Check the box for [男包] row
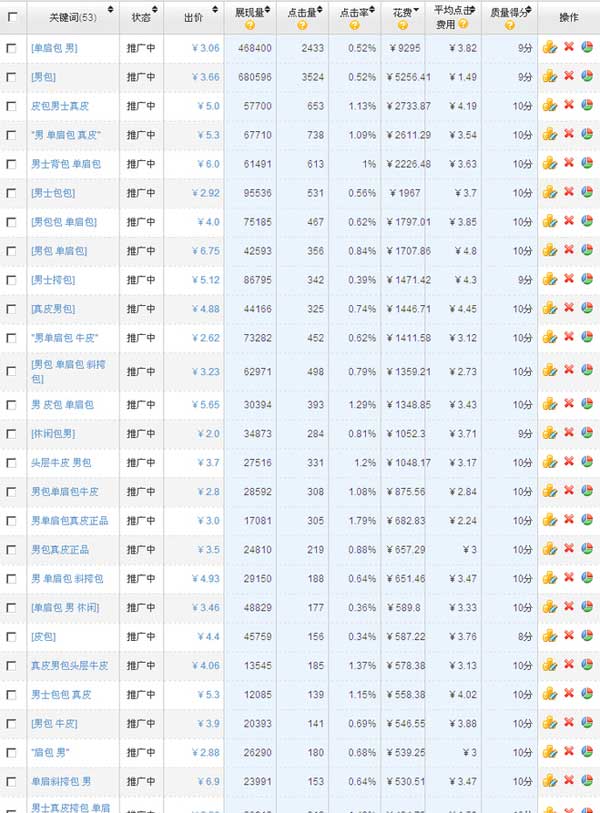The height and width of the screenshot is (813, 600). (11, 77)
